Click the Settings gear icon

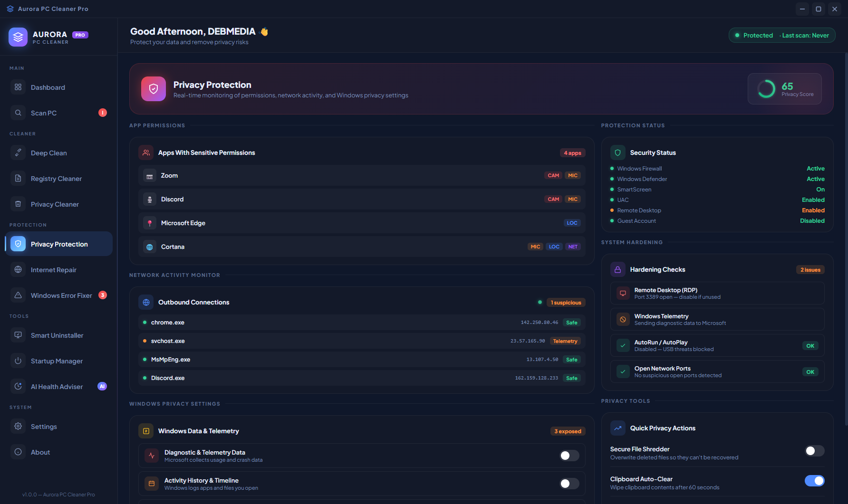[x=18, y=427]
